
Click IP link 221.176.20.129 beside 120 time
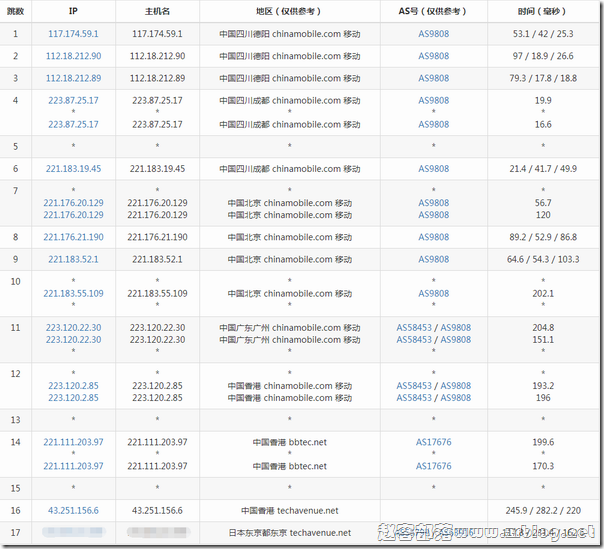coord(73,215)
